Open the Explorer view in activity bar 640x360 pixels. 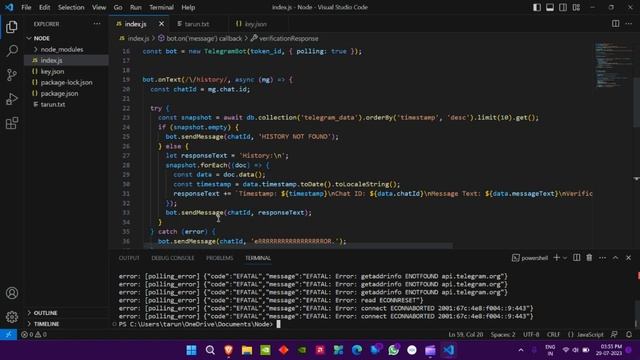[12, 27]
